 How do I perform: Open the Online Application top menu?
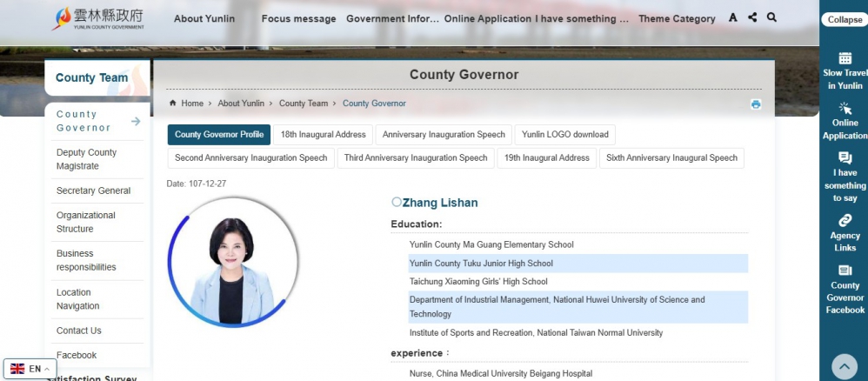(488, 19)
